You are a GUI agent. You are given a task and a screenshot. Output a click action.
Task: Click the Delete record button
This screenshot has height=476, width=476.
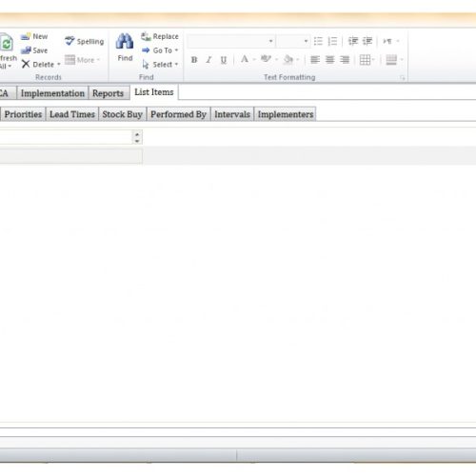[x=41, y=65]
